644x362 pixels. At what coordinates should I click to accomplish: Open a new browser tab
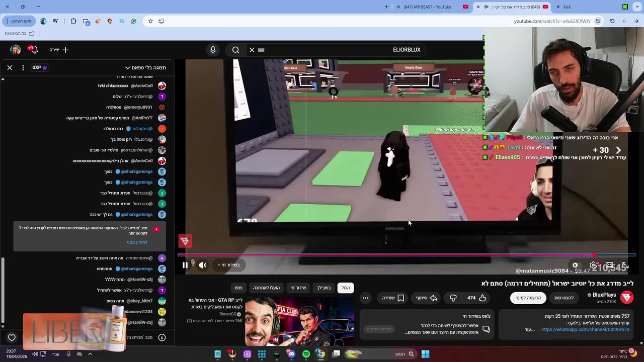pyautogui.click(x=386, y=7)
